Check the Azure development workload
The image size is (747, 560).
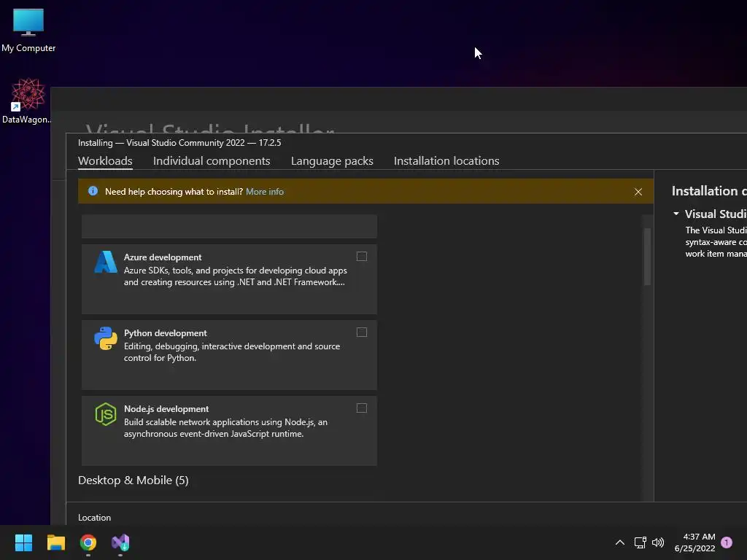click(x=362, y=257)
